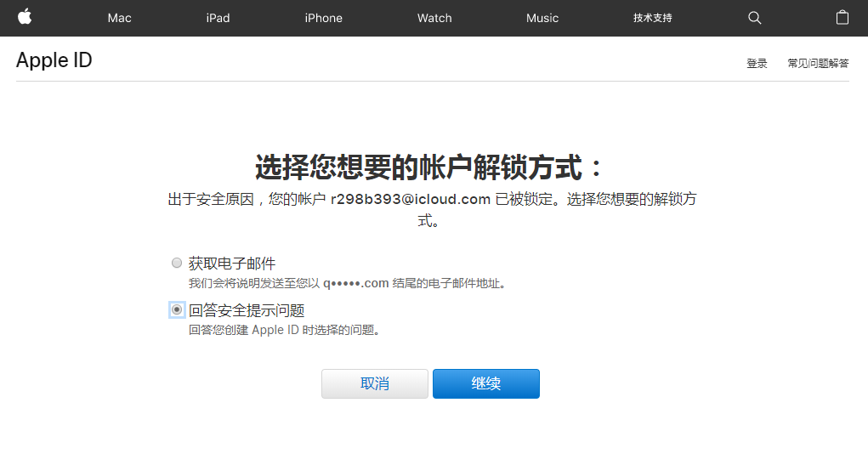
Task: Go to the Mac menu item
Action: pos(119,18)
